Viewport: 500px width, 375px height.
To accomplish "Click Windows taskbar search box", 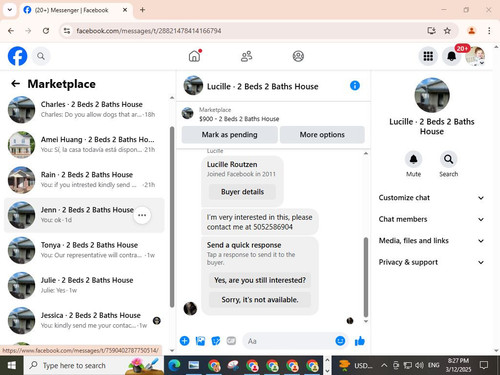I will (94, 365).
